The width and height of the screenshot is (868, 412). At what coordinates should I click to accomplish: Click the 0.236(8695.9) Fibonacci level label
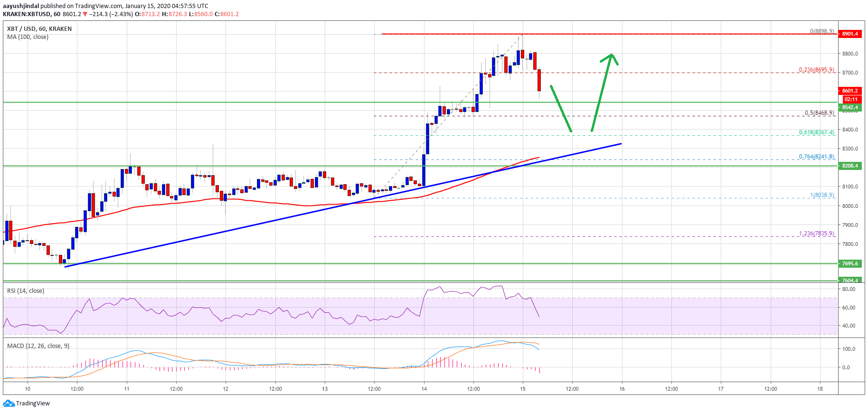click(816, 70)
